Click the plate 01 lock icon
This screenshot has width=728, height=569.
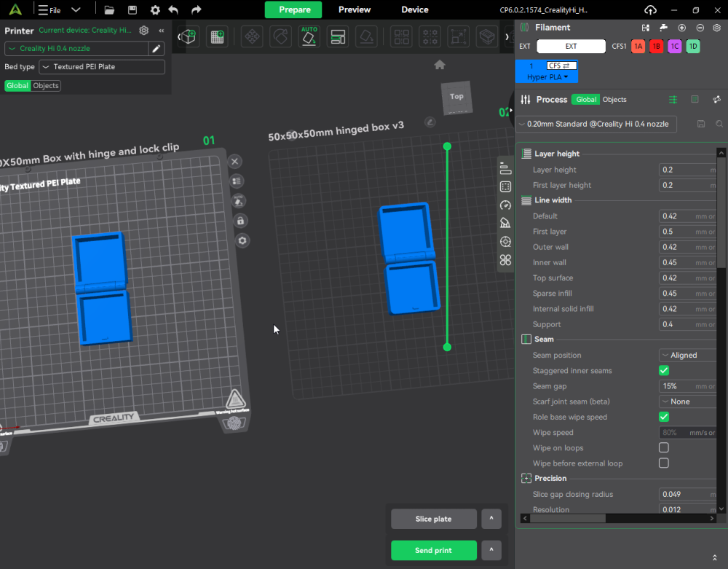[x=240, y=221]
